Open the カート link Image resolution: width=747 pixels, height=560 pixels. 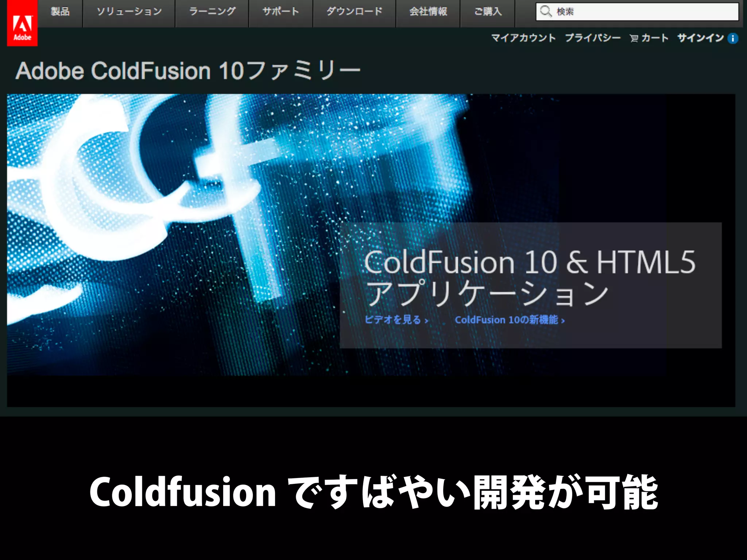[x=655, y=38]
